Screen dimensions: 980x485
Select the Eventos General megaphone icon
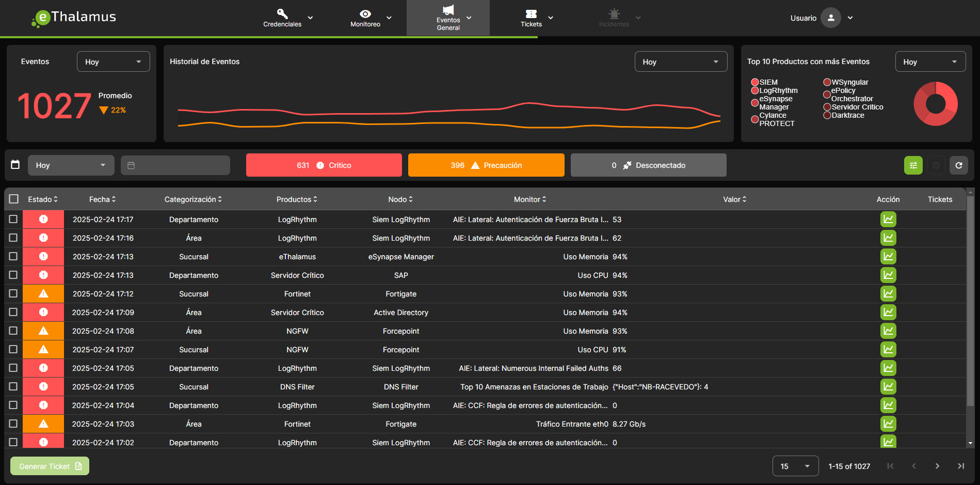[x=448, y=10]
